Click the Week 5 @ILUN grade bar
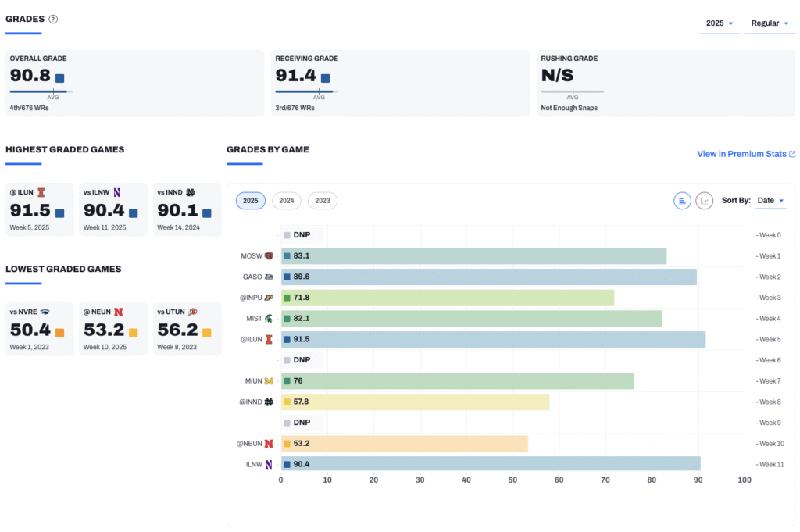Image resolution: width=800 pixels, height=532 pixels. click(492, 340)
